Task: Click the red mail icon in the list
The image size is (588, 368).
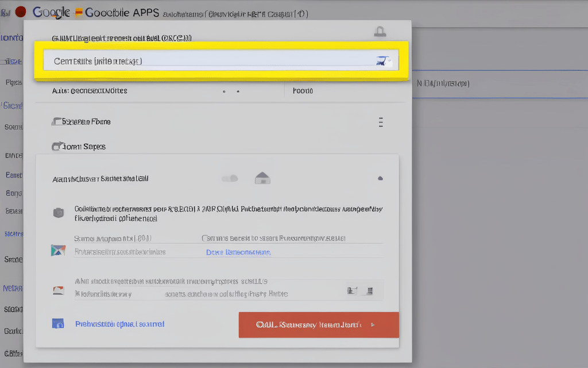Action: [x=58, y=290]
